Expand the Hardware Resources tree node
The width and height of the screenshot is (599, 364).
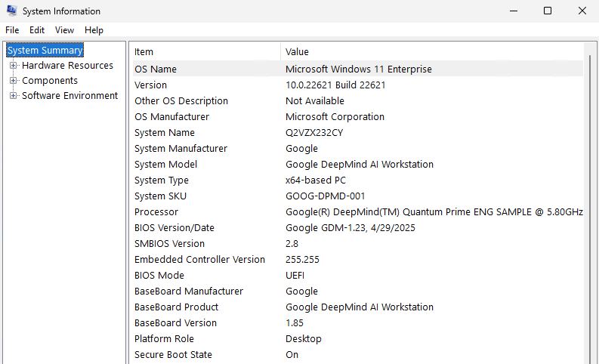point(13,65)
